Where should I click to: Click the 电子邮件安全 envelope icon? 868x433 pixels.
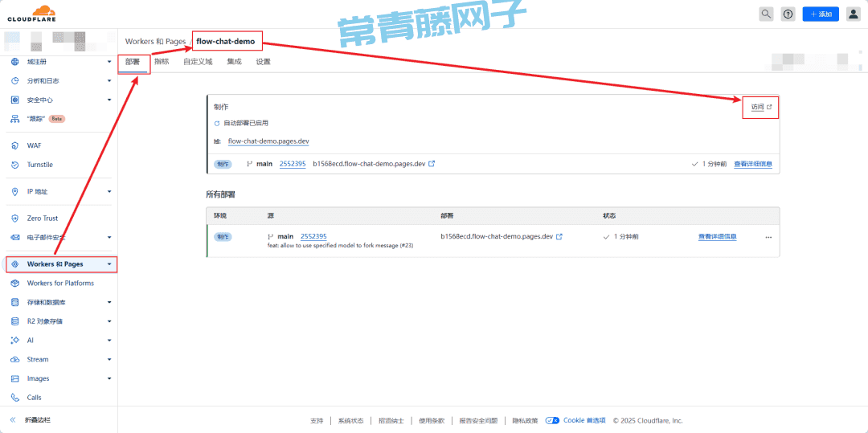point(15,238)
